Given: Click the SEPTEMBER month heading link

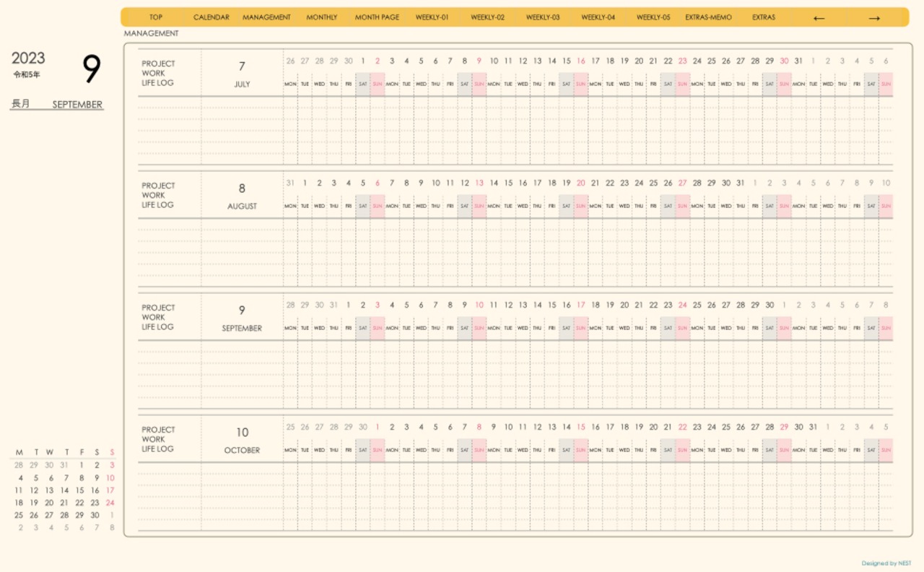Looking at the screenshot, I should 77,105.
